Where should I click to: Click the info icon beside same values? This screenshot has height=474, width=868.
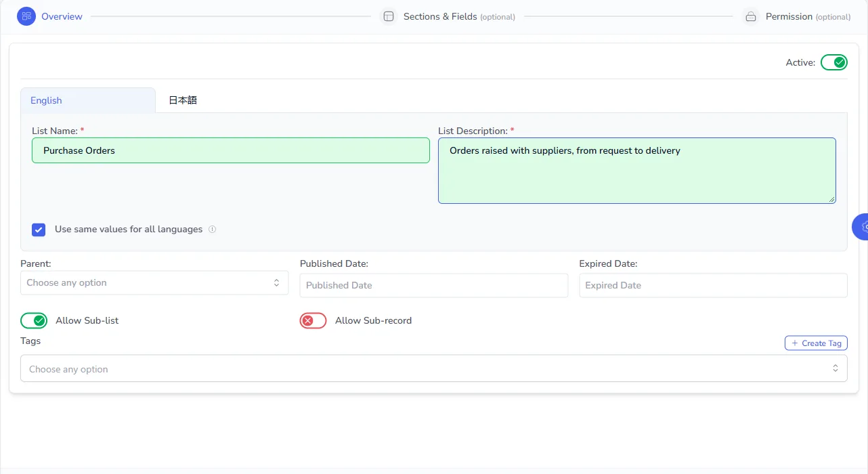point(212,230)
